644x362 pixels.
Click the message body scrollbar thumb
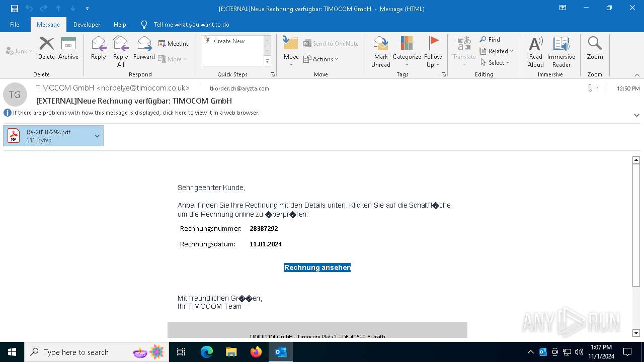(636, 225)
